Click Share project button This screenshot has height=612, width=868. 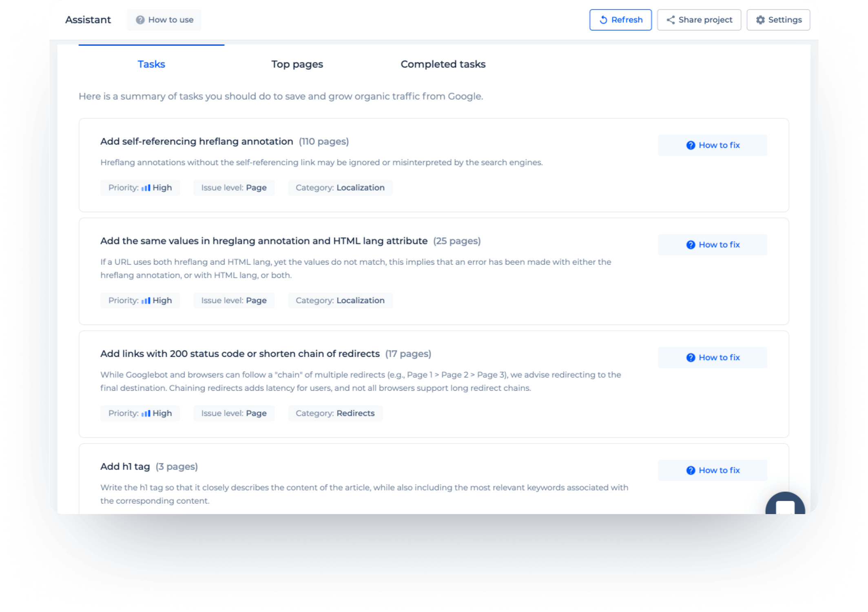[x=700, y=19]
